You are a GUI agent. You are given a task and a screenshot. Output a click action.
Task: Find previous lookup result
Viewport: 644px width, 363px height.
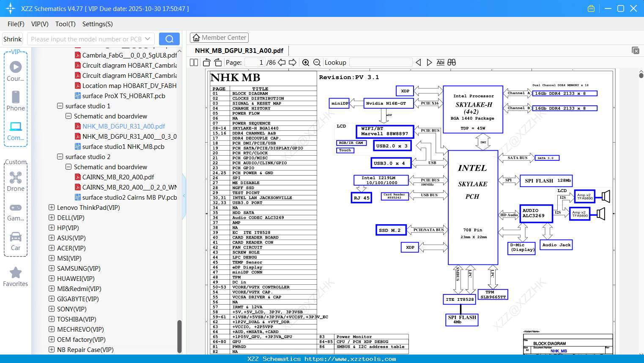click(418, 62)
